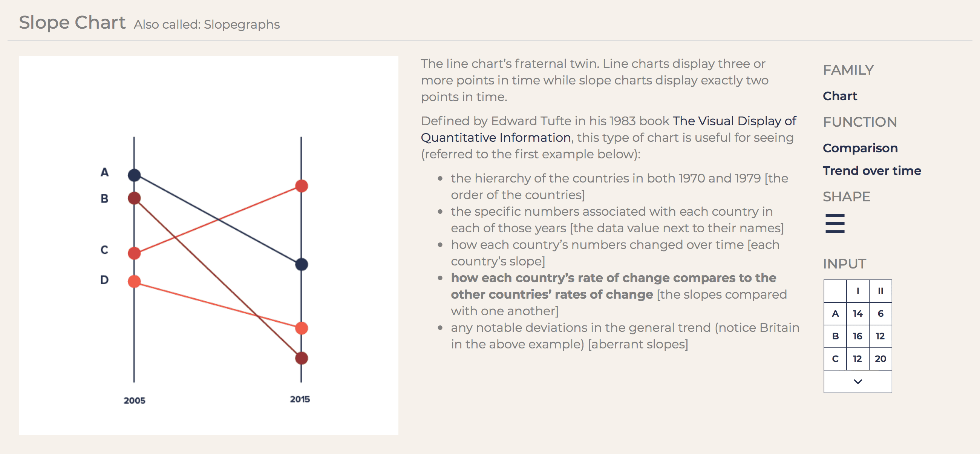The height and width of the screenshot is (454, 980).
Task: Click the coral point D on 2005 axis
Action: point(134,281)
